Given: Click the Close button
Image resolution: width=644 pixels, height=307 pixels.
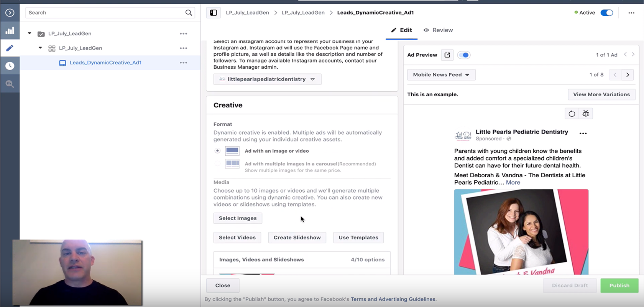Looking at the screenshot, I should [223, 286].
